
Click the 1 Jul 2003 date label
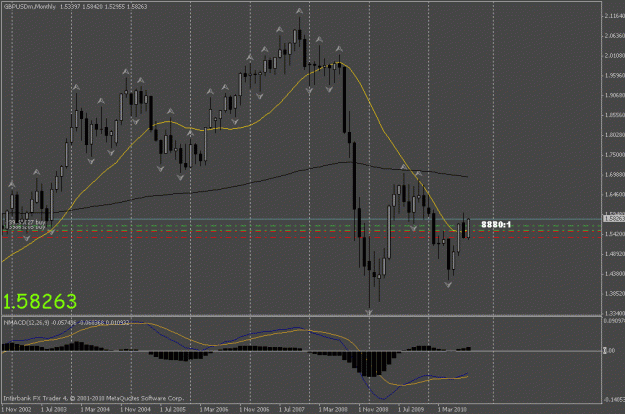[x=54, y=409]
